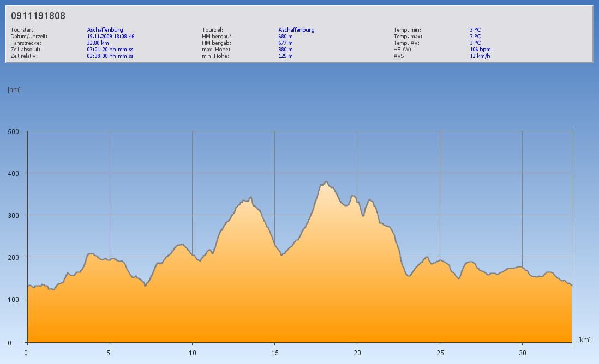Screen dimensions: 599x364
Task: Select the Tourziel value Aschaffenburg
Action: point(296,29)
